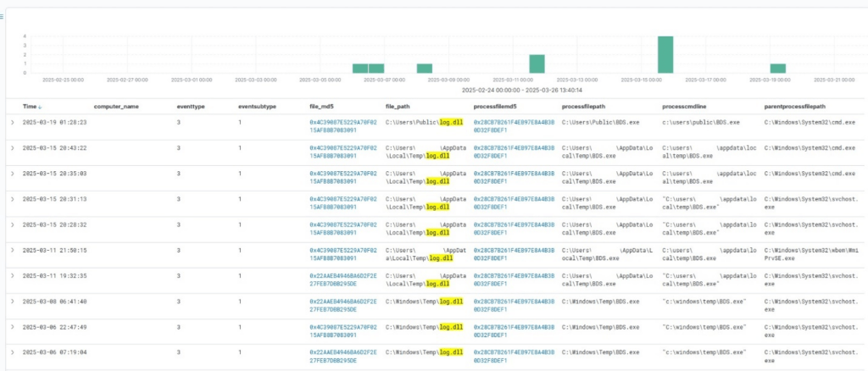Click C:\Windows\Temp\log.dll path in 2025-03-08 row
868x371 pixels.
424,302
